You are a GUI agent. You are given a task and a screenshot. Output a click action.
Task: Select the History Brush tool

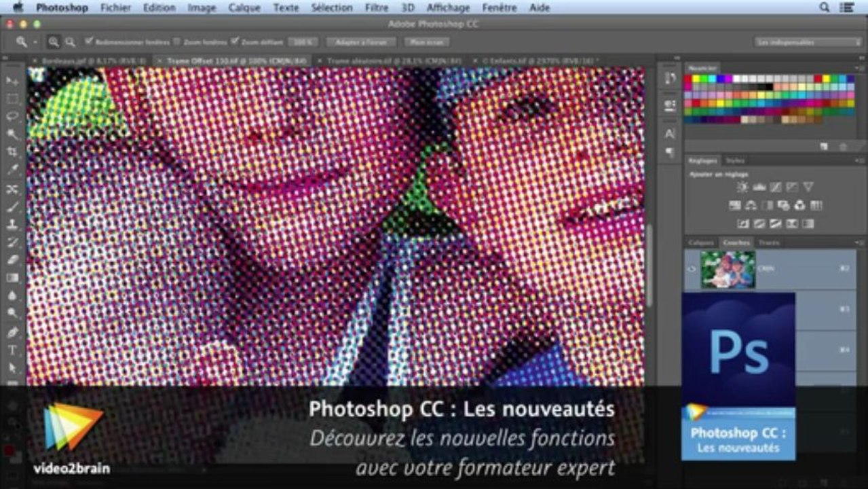pyautogui.click(x=12, y=242)
